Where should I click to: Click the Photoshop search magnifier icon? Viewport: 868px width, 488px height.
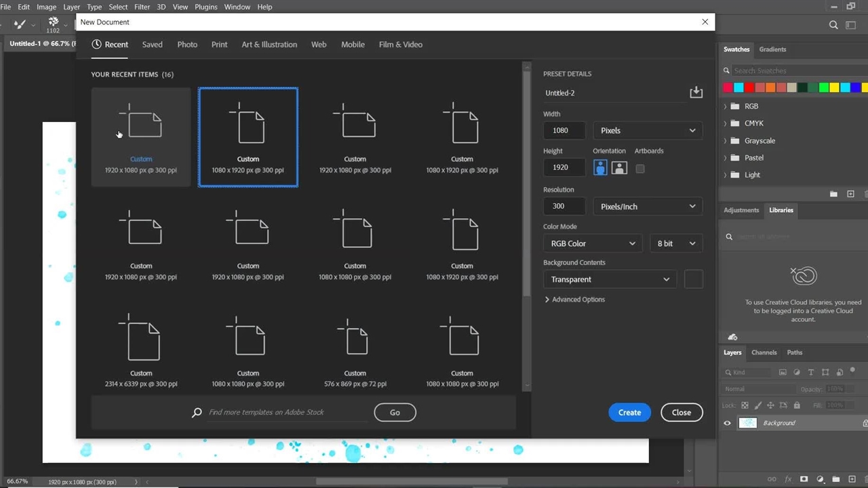833,25
